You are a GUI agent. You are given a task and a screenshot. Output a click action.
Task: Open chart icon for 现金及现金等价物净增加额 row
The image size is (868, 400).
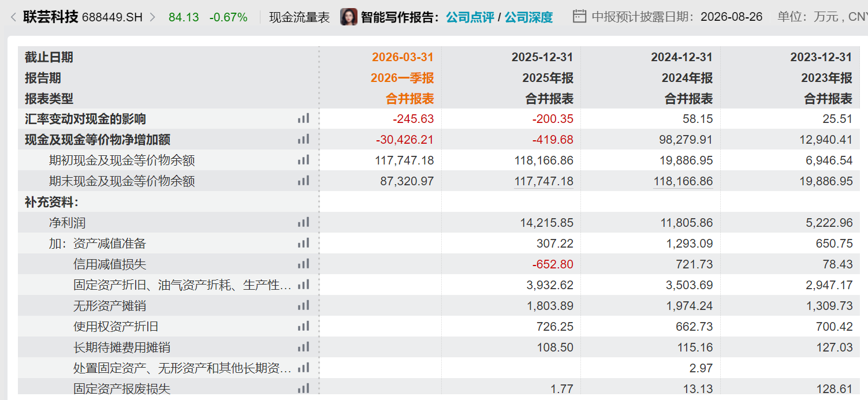[303, 139]
